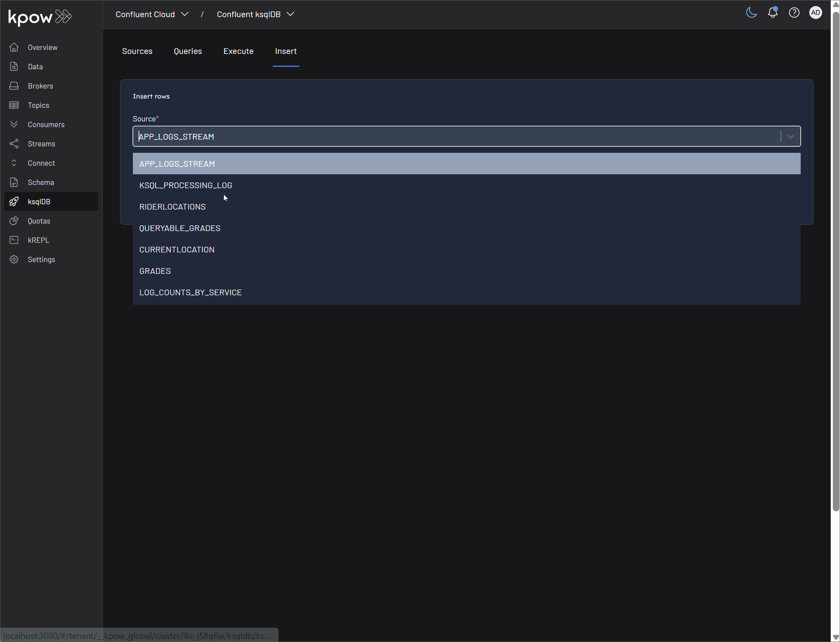Switch to the Execute tab

click(x=239, y=51)
